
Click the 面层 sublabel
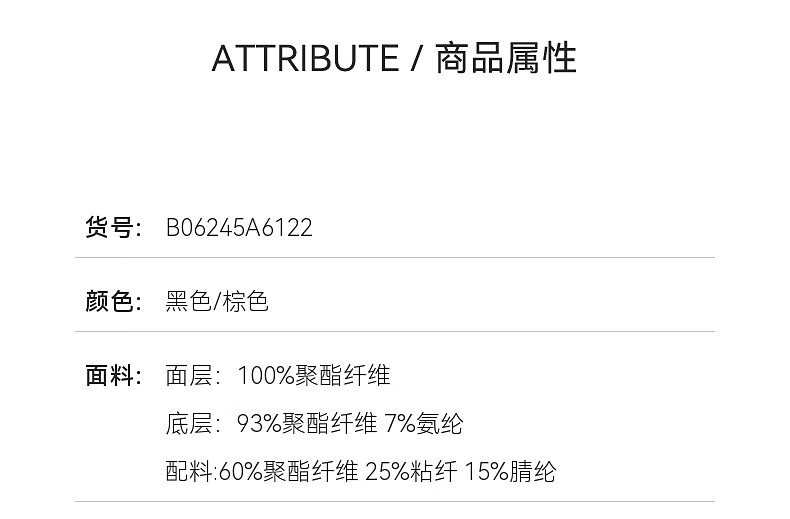(x=189, y=375)
